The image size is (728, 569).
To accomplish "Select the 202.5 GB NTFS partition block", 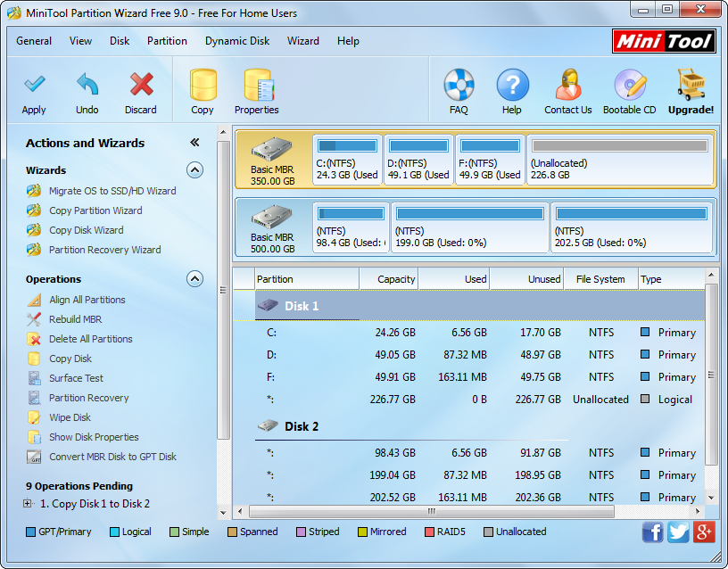I will (632, 227).
